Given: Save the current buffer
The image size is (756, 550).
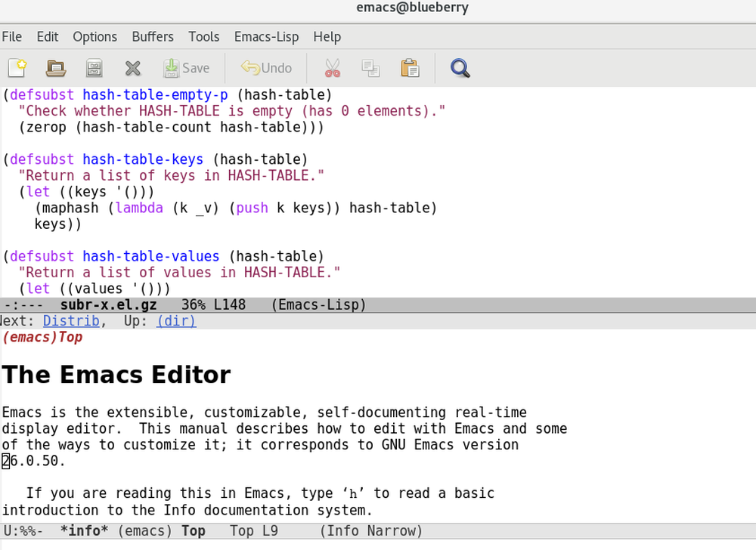Looking at the screenshot, I should click(x=186, y=68).
